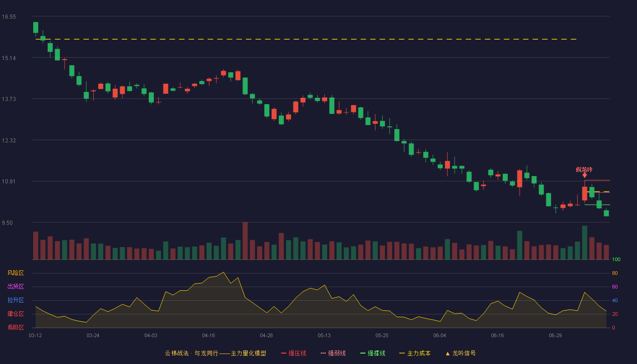Viewport: 637px width, 364px height.
Task: Toggle the 强压线 legend entry
Action: click(x=293, y=353)
